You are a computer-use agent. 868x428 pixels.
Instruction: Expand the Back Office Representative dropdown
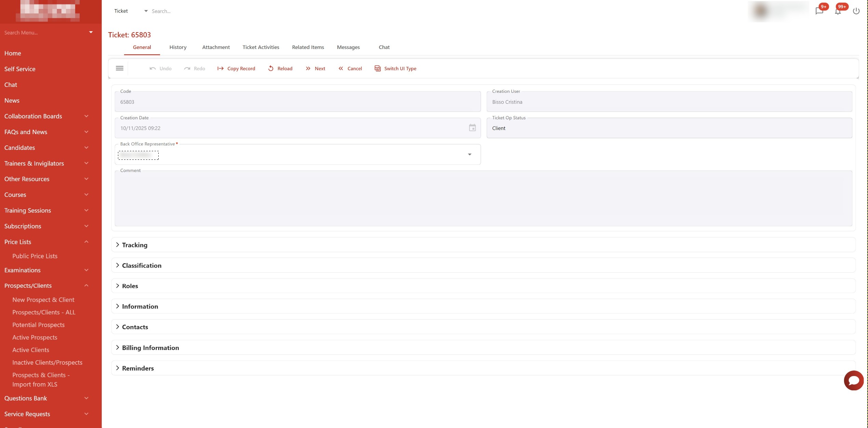pyautogui.click(x=470, y=154)
